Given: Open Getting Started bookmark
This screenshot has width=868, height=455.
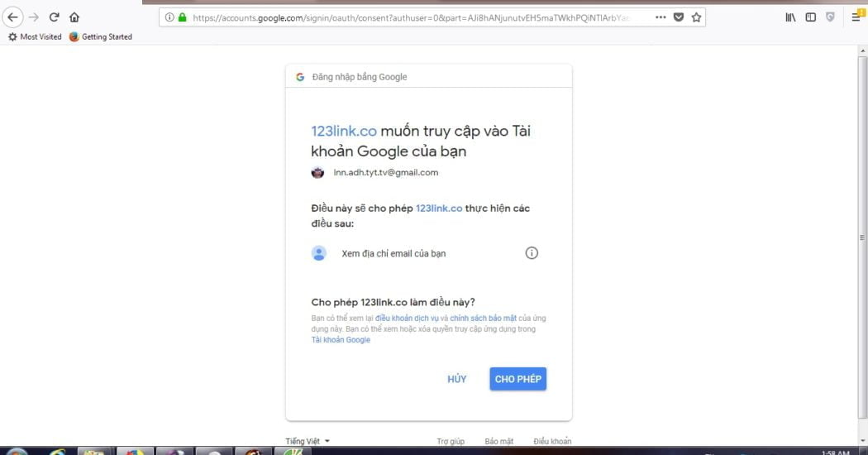Looking at the screenshot, I should tap(101, 36).
